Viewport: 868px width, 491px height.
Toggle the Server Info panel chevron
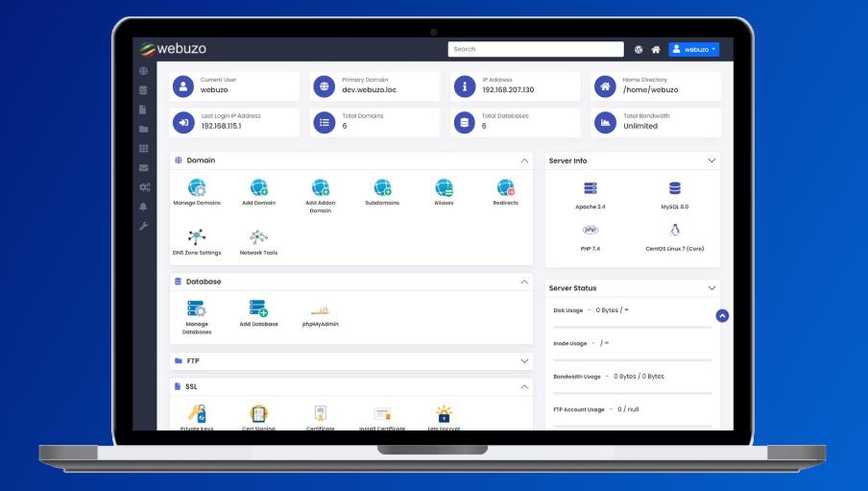click(711, 160)
